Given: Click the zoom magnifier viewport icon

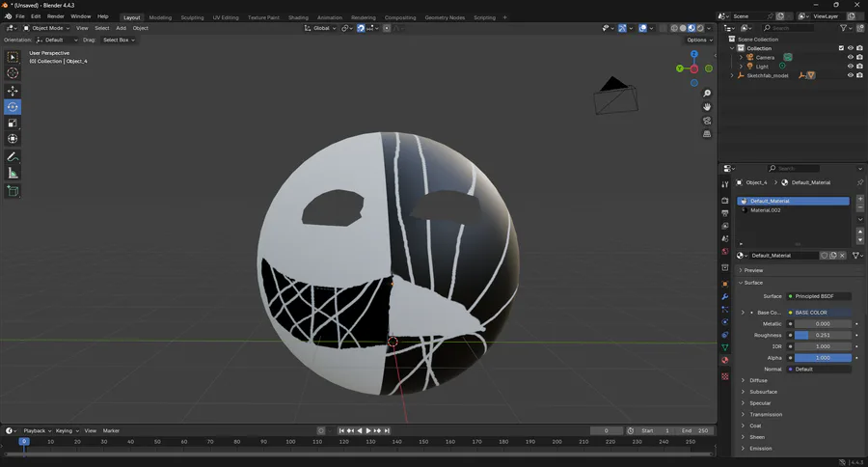Looking at the screenshot, I should (x=707, y=93).
